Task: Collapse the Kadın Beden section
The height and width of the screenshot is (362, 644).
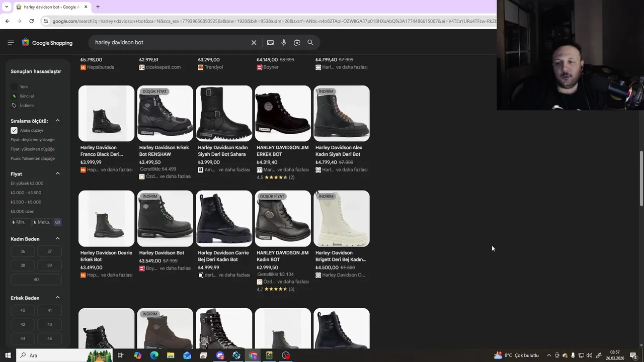Action: [57, 238]
